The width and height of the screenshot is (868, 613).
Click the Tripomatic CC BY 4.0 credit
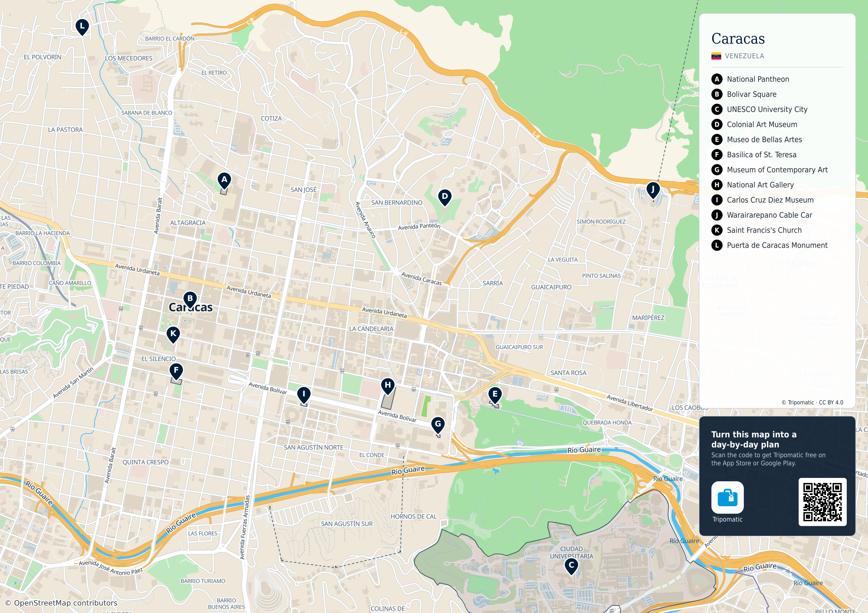click(812, 402)
